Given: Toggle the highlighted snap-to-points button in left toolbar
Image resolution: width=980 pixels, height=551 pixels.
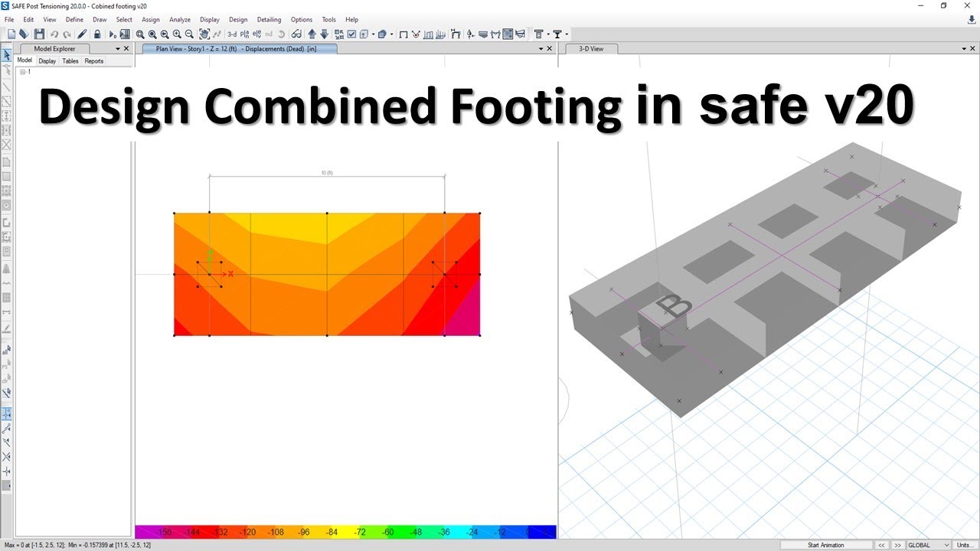Looking at the screenshot, I should [7, 413].
